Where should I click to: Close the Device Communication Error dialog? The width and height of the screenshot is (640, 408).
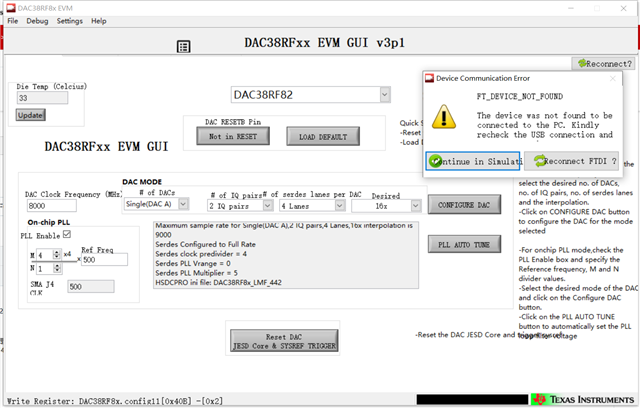pos(613,78)
